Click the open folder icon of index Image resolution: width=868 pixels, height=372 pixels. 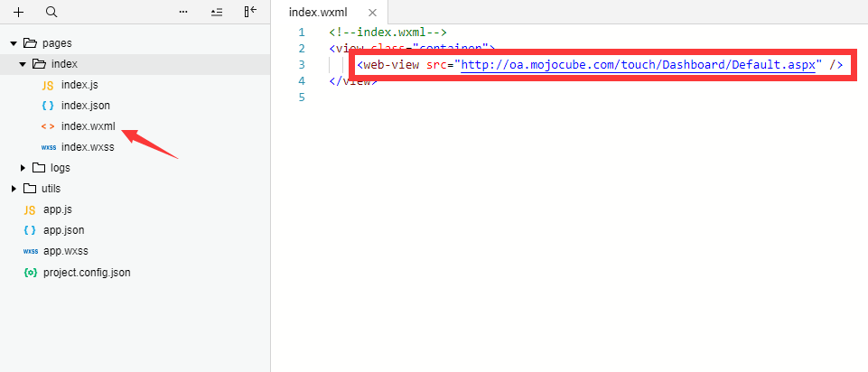click(x=39, y=64)
